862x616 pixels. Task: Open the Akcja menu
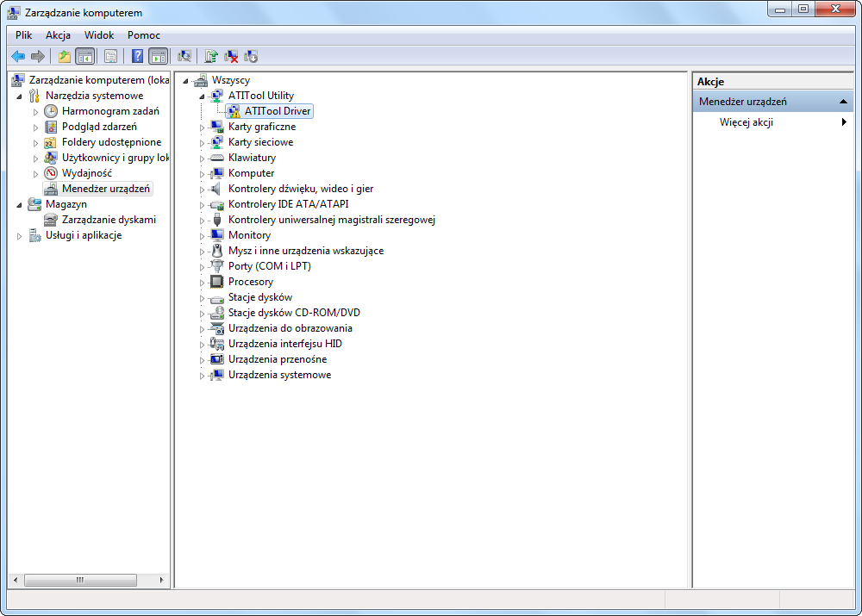click(57, 35)
